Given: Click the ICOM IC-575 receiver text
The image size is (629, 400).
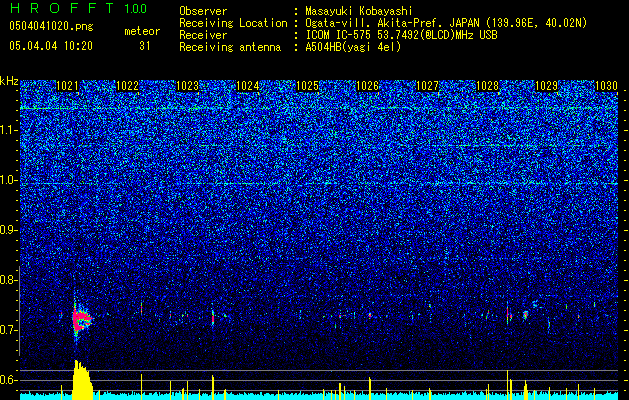Looking at the screenshot, I should (401, 35).
